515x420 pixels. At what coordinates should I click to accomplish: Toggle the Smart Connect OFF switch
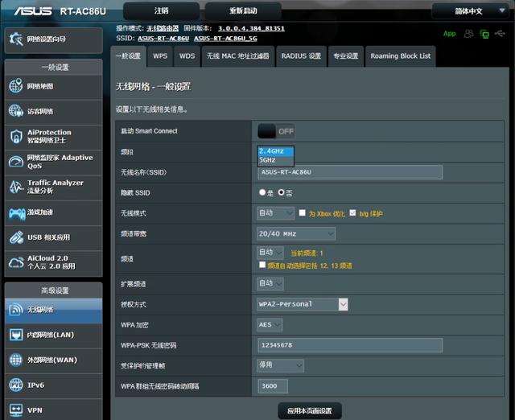pyautogui.click(x=276, y=131)
